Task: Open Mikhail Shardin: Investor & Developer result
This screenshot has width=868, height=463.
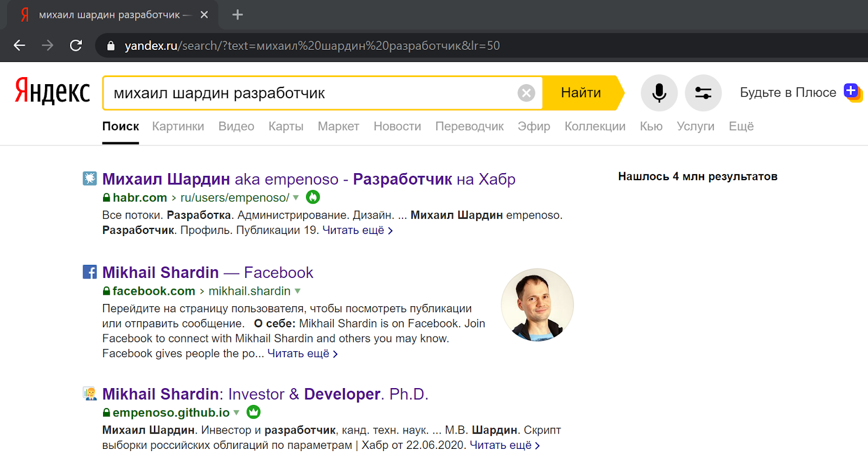Action: pyautogui.click(x=265, y=394)
